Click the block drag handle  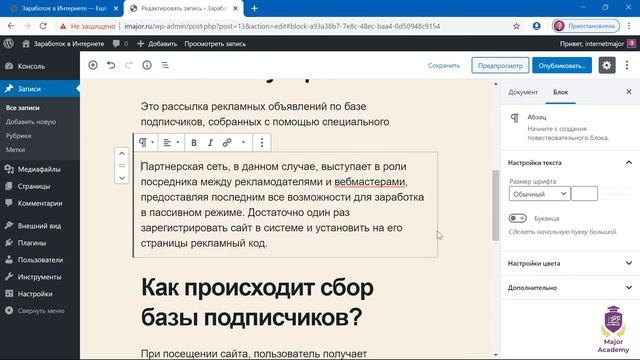[122, 166]
